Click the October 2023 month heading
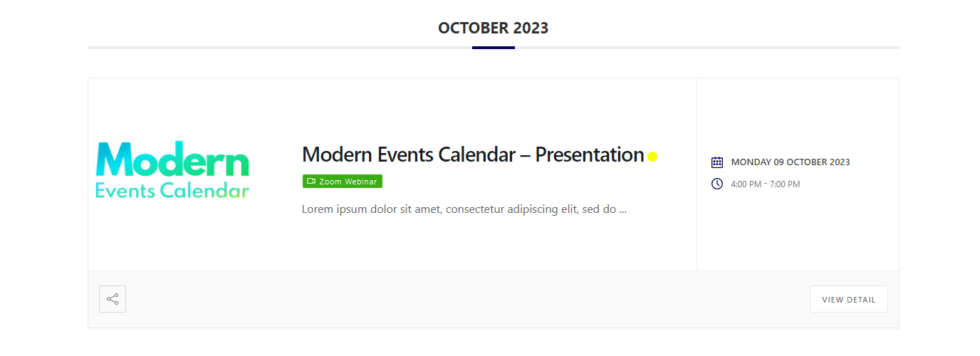The image size is (980, 356). point(493,28)
